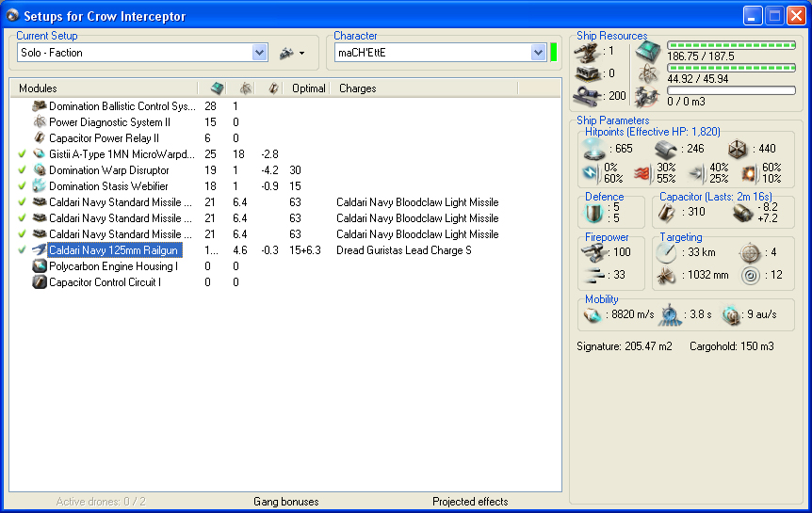
Task: Open the Projected effects section
Action: point(469,502)
